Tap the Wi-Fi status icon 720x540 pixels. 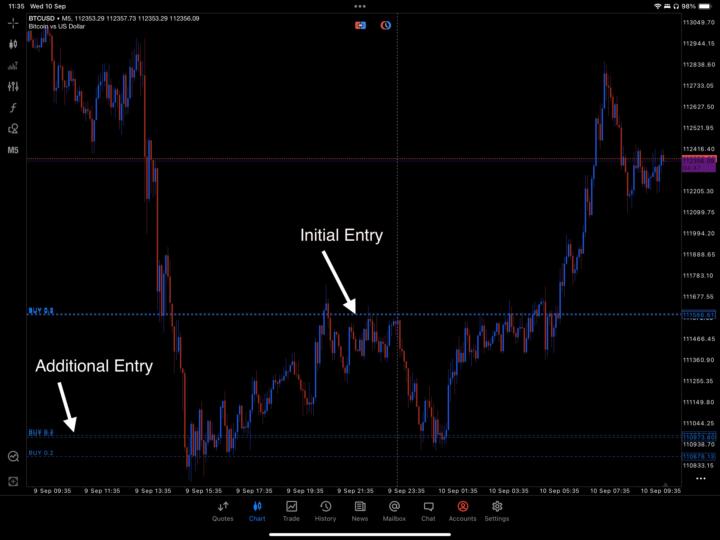[x=658, y=6]
